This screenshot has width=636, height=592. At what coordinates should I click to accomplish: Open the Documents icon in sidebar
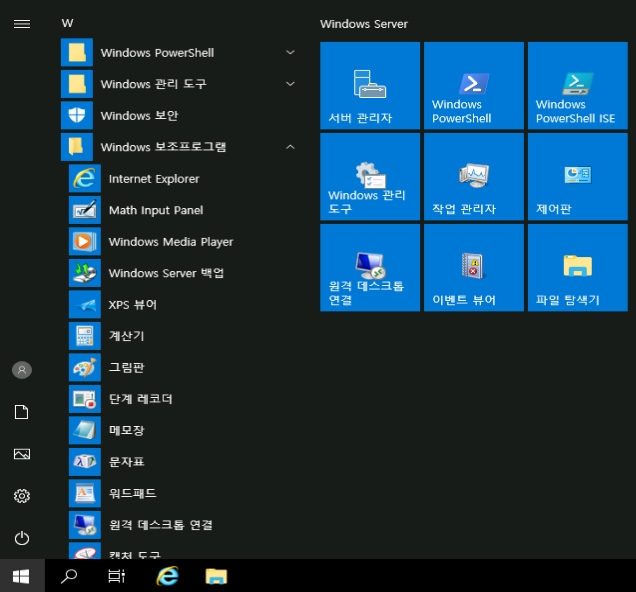(22, 412)
